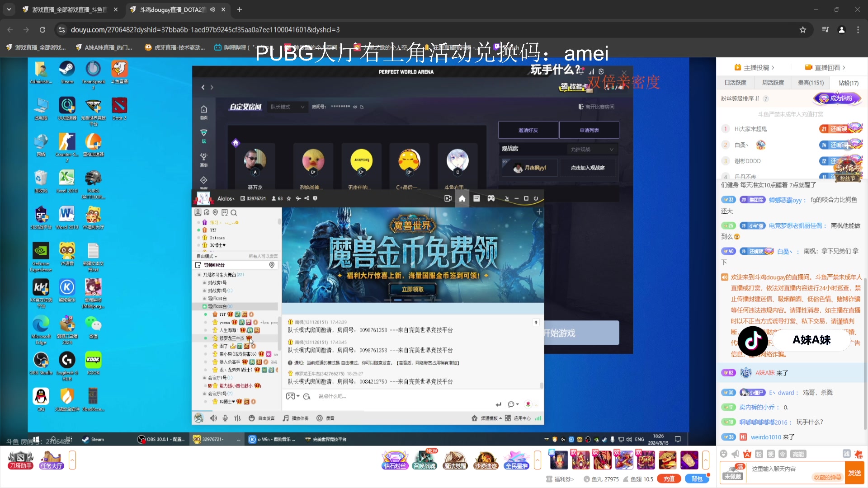Open browser tab search chevron
Screen dimensions: 868x488
point(9,9)
